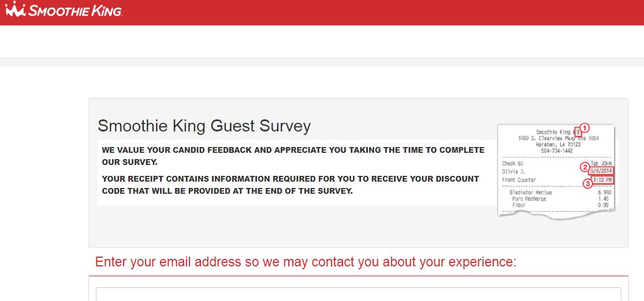The height and width of the screenshot is (301, 644).
Task: Click the 'Front Counter' text on receipt
Action: [x=519, y=180]
